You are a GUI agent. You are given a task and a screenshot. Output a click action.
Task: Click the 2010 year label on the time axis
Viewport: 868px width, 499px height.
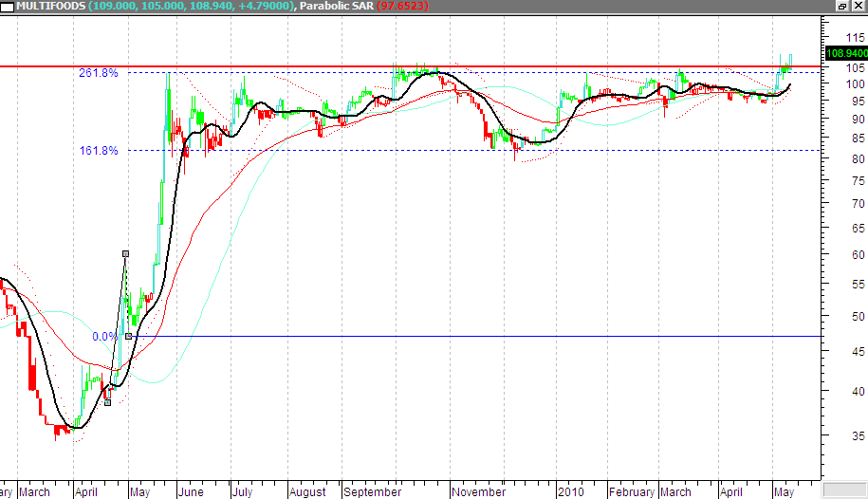pos(570,492)
